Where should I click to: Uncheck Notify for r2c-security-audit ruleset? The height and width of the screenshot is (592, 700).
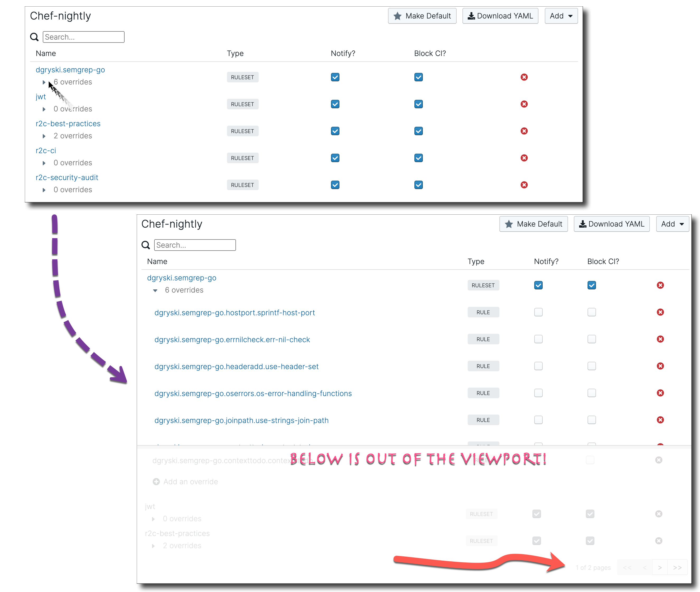(335, 185)
